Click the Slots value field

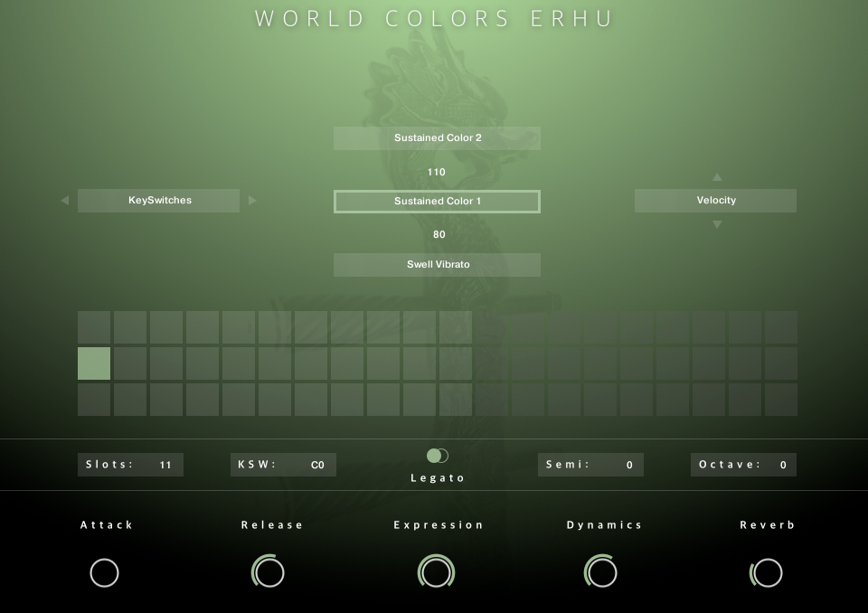click(x=131, y=465)
